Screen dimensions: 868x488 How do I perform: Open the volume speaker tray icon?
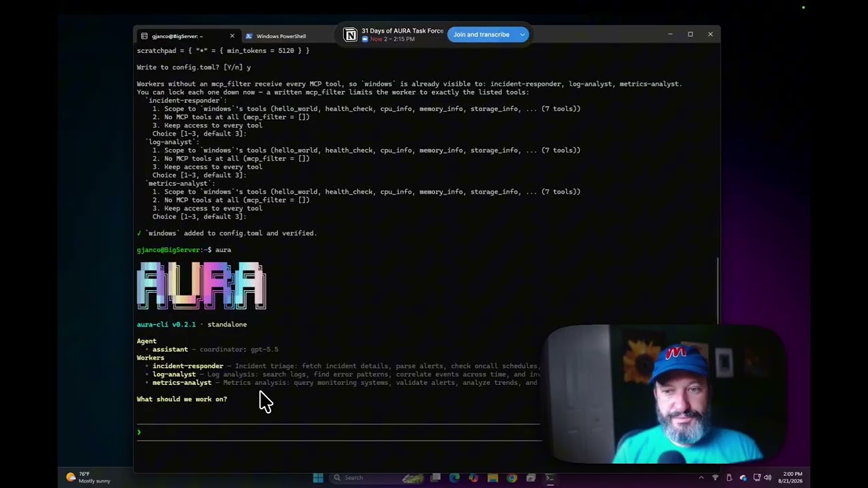click(768, 478)
